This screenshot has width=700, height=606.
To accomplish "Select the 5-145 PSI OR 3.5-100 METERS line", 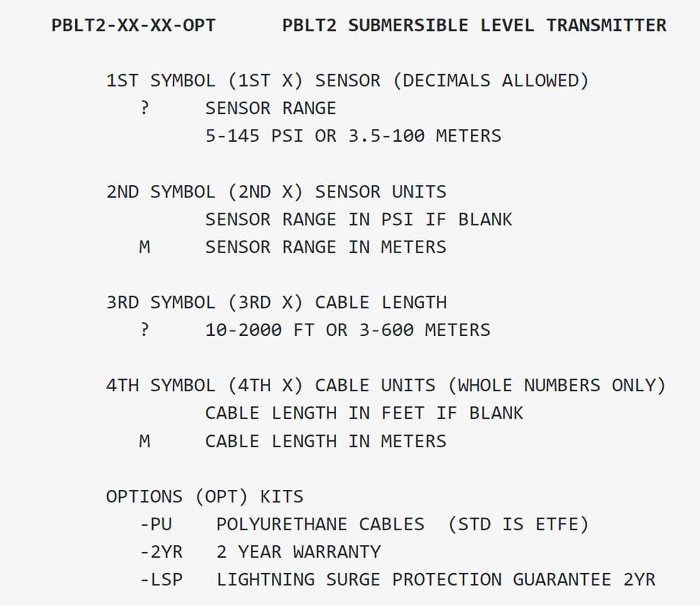I will [x=353, y=136].
